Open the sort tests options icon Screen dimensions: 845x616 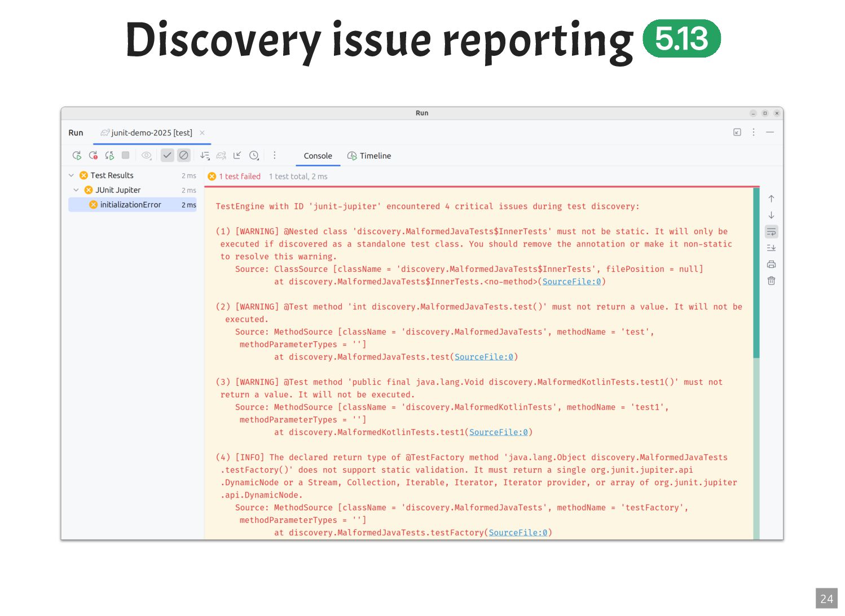(205, 155)
